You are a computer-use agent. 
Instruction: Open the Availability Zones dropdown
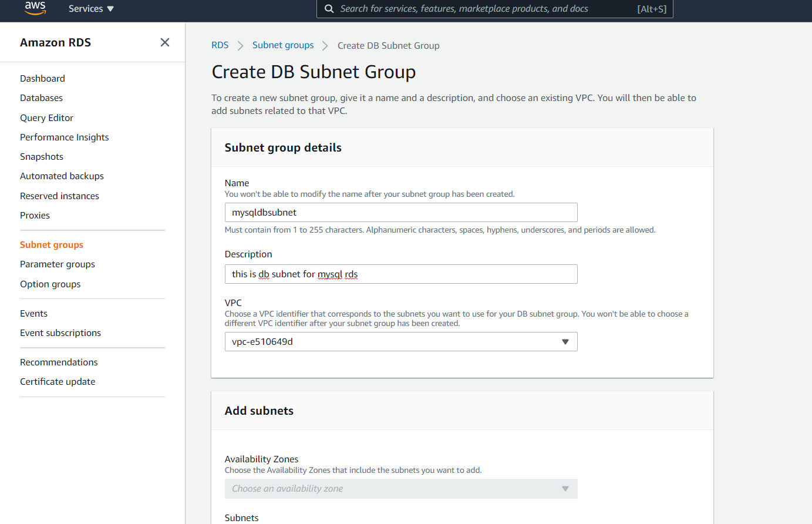(401, 489)
